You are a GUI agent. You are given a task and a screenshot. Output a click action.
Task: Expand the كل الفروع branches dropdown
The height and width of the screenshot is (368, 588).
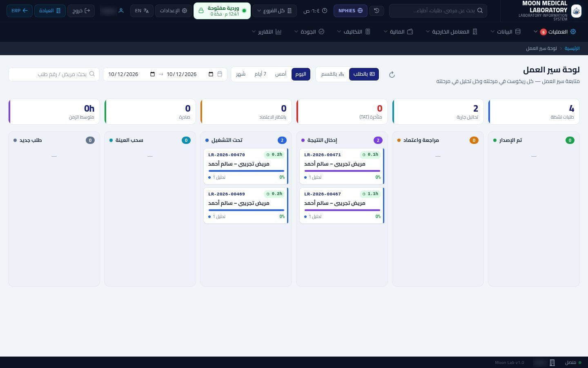(274, 11)
